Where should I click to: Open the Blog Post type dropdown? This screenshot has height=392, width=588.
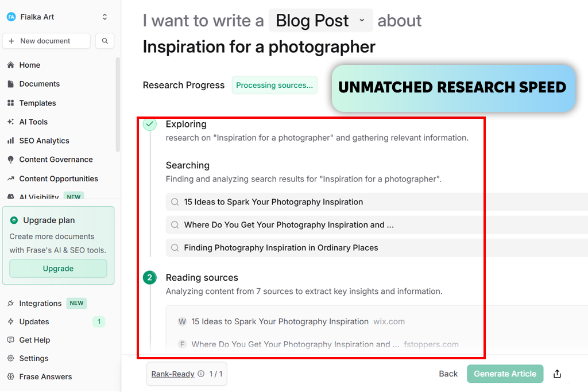[x=320, y=21]
